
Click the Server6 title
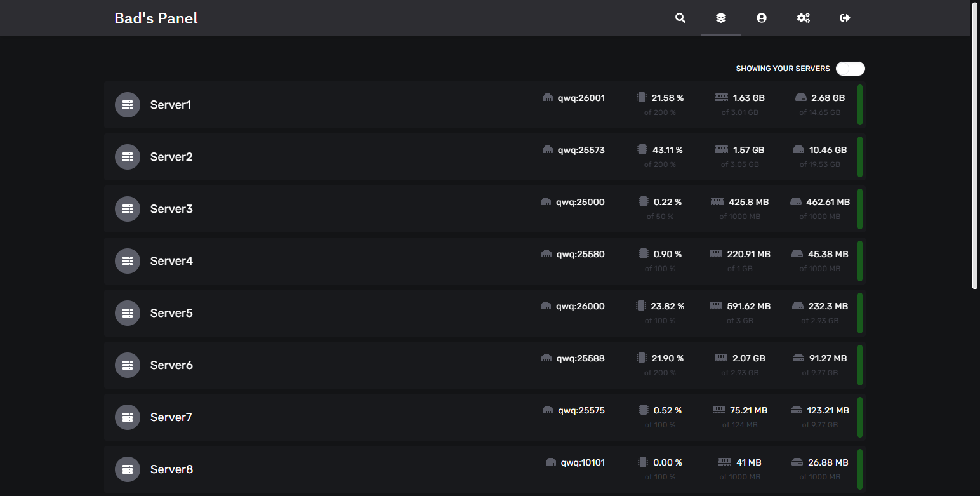pyautogui.click(x=171, y=365)
